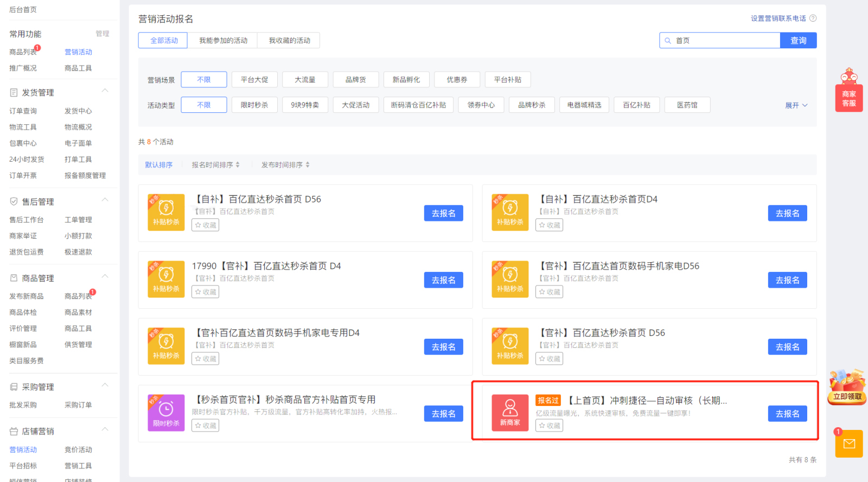Click the 立即领取 red envelope icon
The image size is (868, 482).
click(x=847, y=388)
